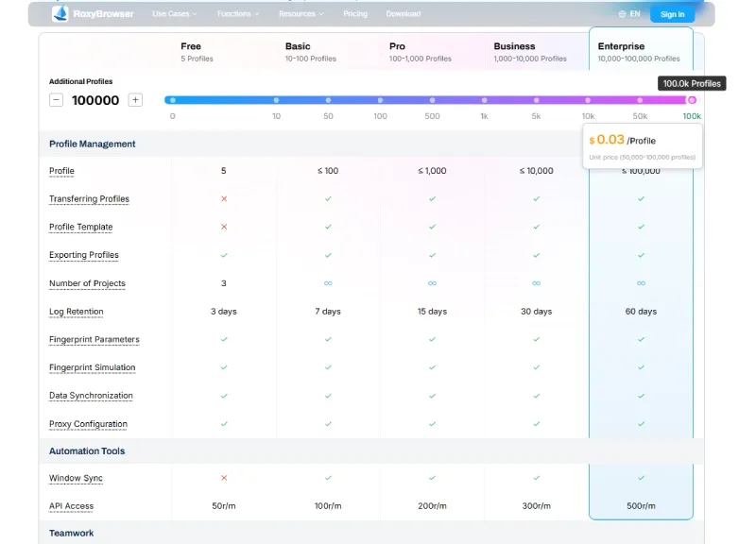
Task: Click the Exporting Profiles feature label
Action: [84, 255]
